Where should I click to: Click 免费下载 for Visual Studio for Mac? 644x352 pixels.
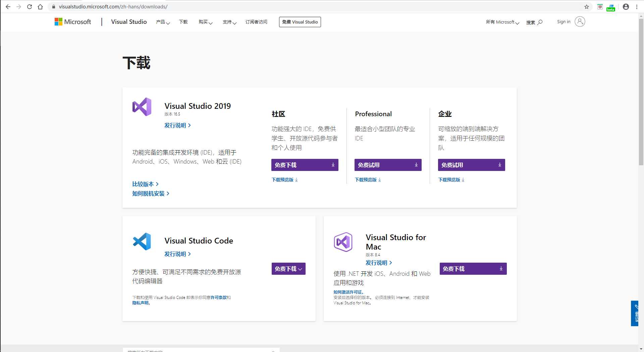473,269
